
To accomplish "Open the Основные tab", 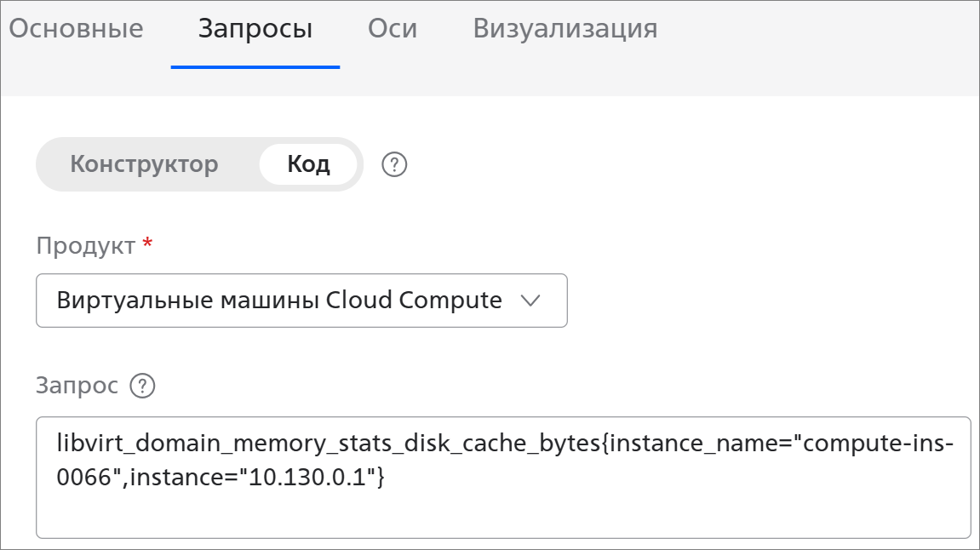I will point(77,29).
